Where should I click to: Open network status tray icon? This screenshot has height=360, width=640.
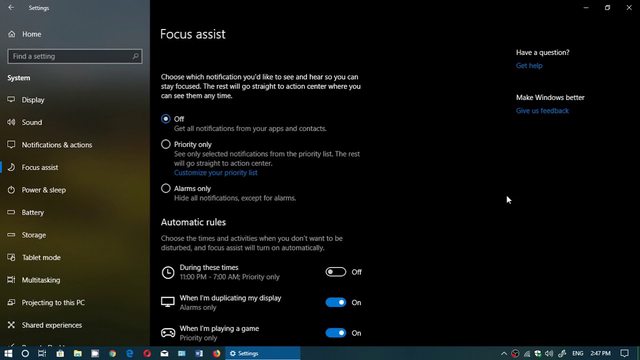pos(527,353)
